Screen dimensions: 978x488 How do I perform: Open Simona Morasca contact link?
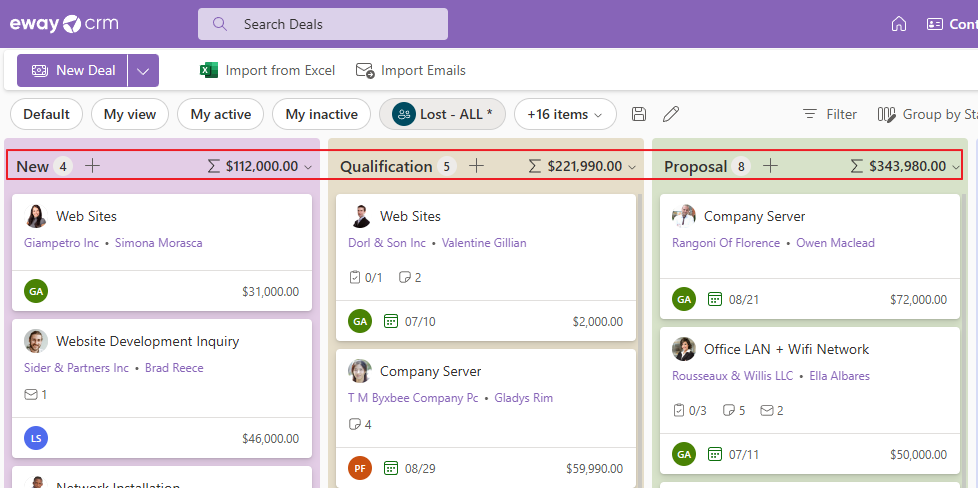pyautogui.click(x=158, y=243)
